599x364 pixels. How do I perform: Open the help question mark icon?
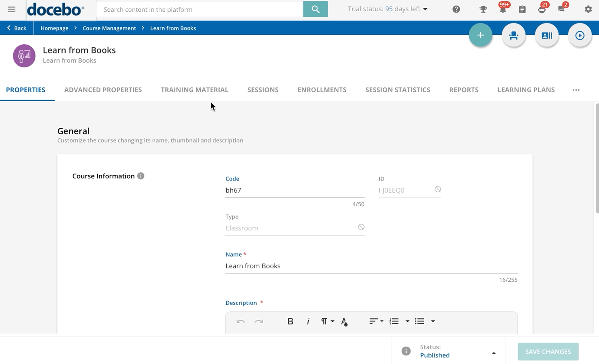point(456,9)
